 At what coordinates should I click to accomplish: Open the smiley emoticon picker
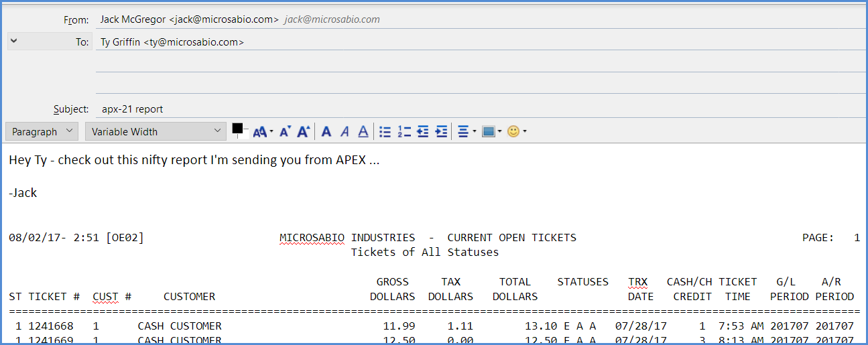[516, 132]
